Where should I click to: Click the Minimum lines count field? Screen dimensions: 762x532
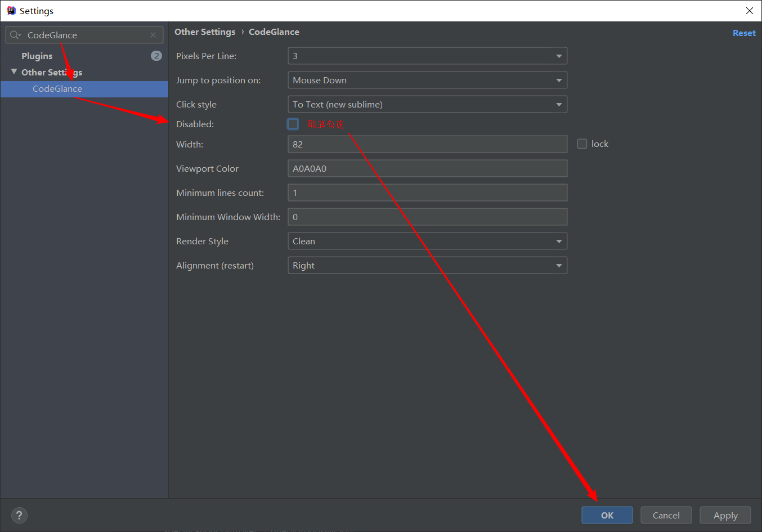(427, 193)
